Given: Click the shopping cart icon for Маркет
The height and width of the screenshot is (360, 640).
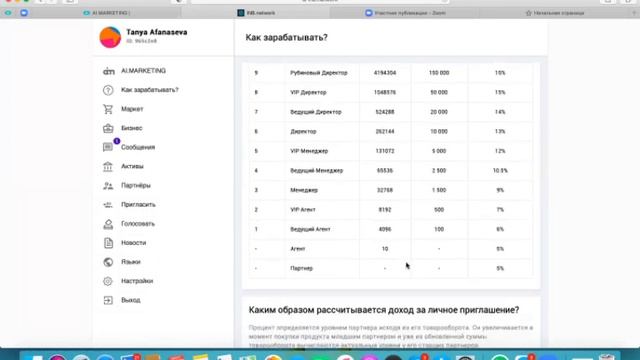Looking at the screenshot, I should [108, 109].
